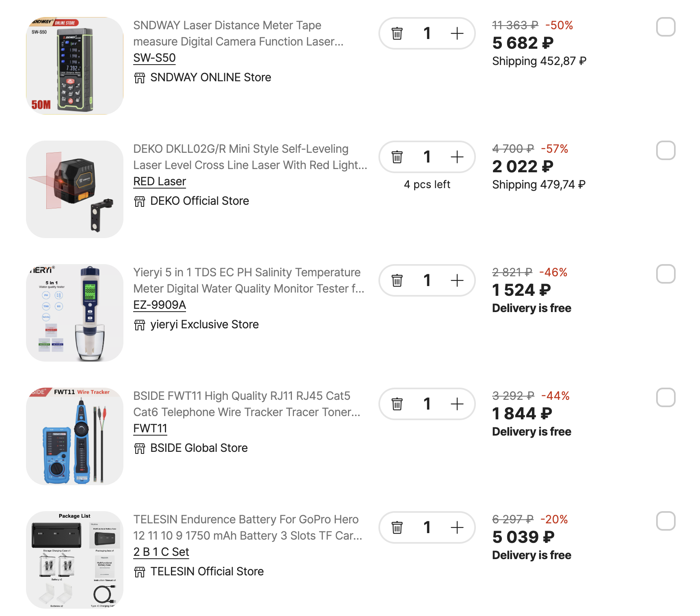The width and height of the screenshot is (700, 616).
Task: Delete the BSIDE FWT11 Wire Tracker item
Action: click(x=397, y=404)
